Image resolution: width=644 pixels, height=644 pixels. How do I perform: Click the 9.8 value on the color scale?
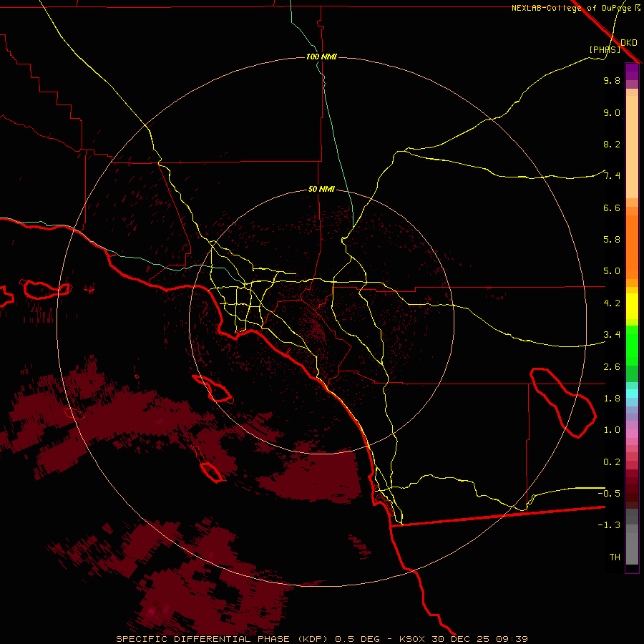coord(612,80)
